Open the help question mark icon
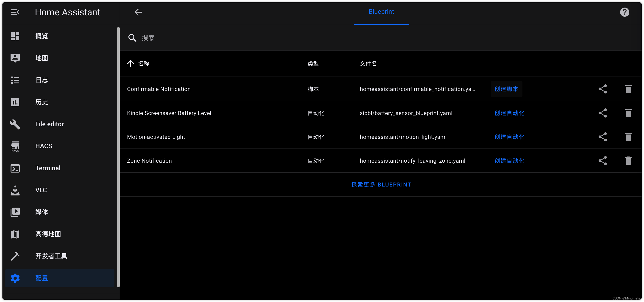Screen dimensions: 644x302 click(624, 12)
